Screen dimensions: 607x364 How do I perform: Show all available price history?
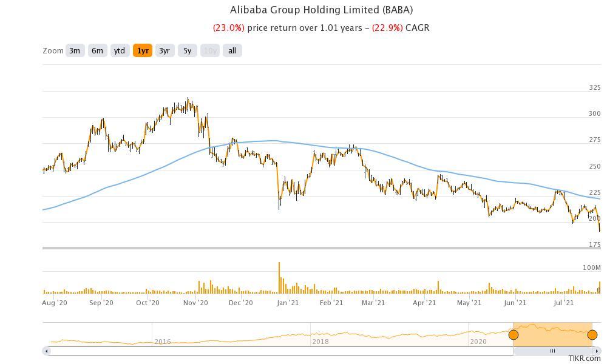coord(231,51)
